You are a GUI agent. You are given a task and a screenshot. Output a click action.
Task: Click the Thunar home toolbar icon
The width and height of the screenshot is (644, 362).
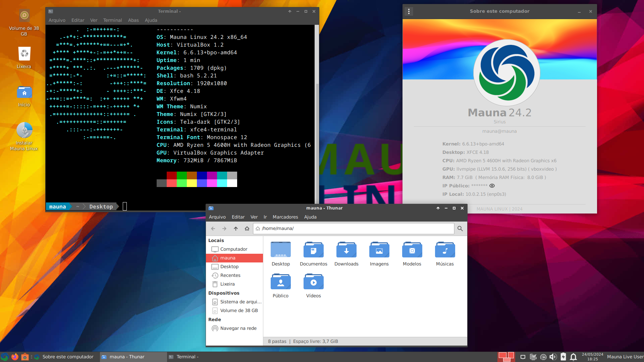point(247,229)
